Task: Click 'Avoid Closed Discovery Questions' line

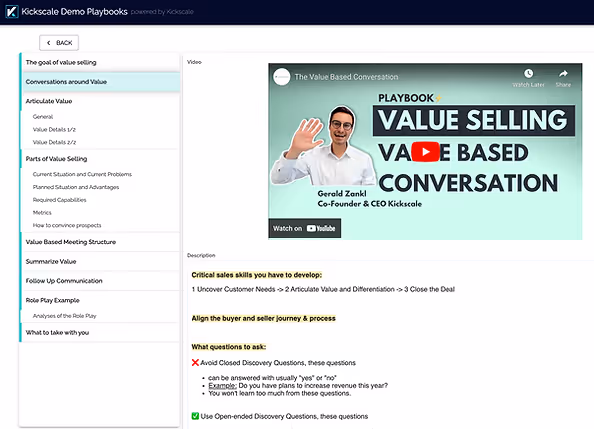Action: (x=278, y=363)
